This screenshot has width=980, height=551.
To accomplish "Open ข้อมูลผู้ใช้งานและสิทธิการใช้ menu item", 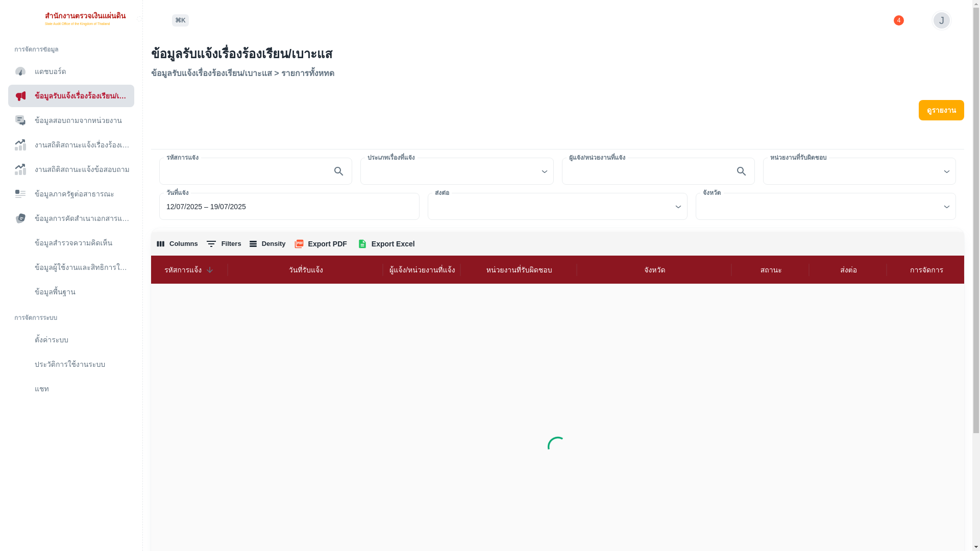I will (71, 267).
